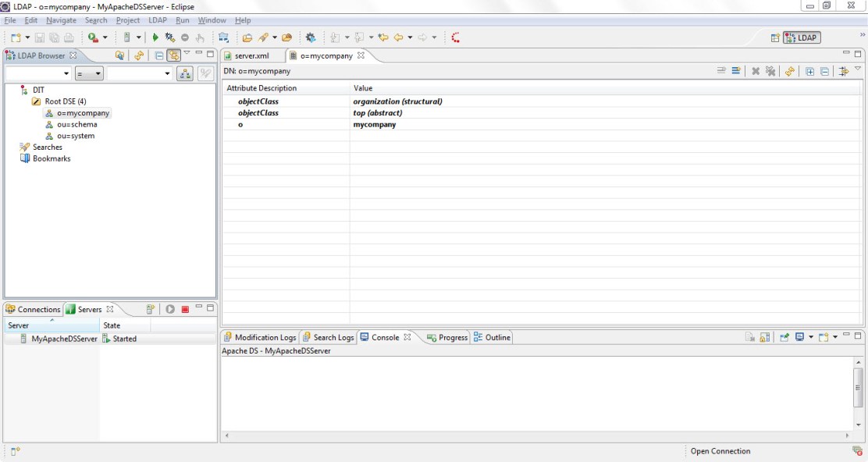
Task: Open the operator dropdown showing equals sign
Action: pos(89,73)
